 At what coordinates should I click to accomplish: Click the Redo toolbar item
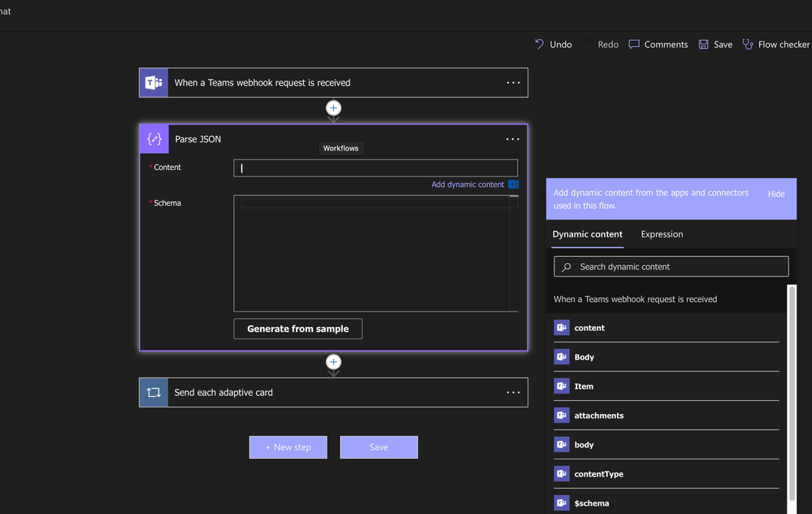[601, 44]
